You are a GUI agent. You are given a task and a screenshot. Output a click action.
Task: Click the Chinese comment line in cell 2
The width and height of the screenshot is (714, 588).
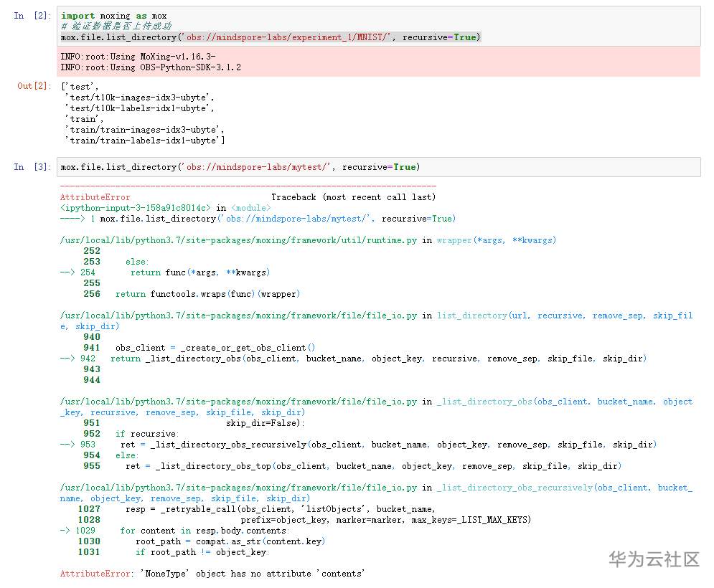[x=116, y=27]
